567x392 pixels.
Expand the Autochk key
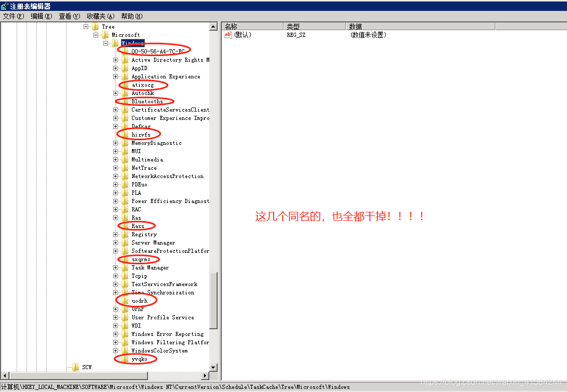115,93
